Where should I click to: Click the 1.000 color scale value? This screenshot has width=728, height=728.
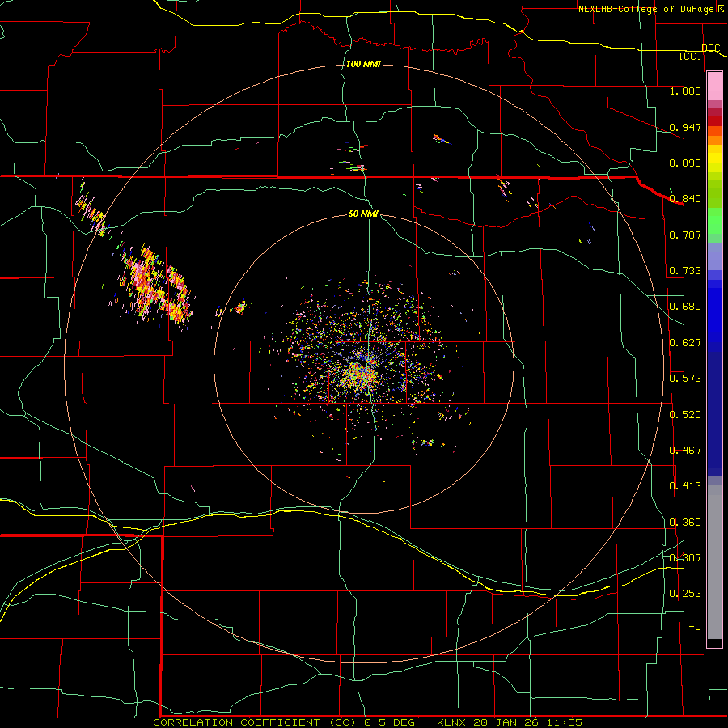point(685,91)
